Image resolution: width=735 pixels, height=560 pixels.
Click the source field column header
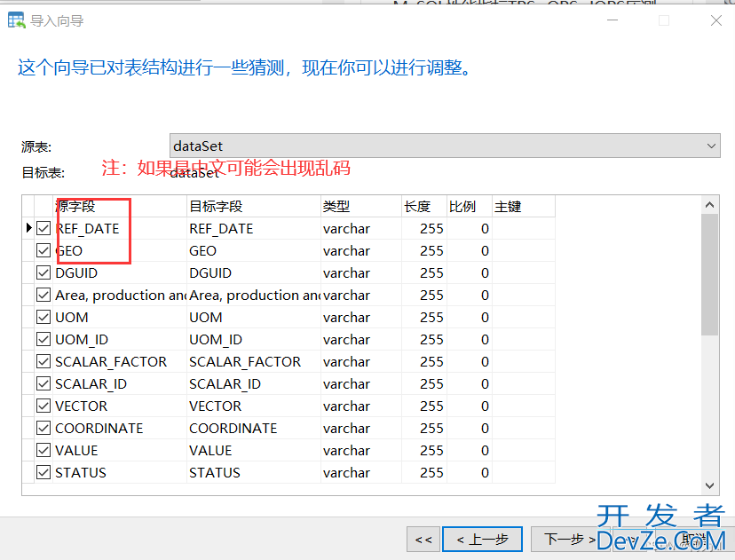click(120, 206)
